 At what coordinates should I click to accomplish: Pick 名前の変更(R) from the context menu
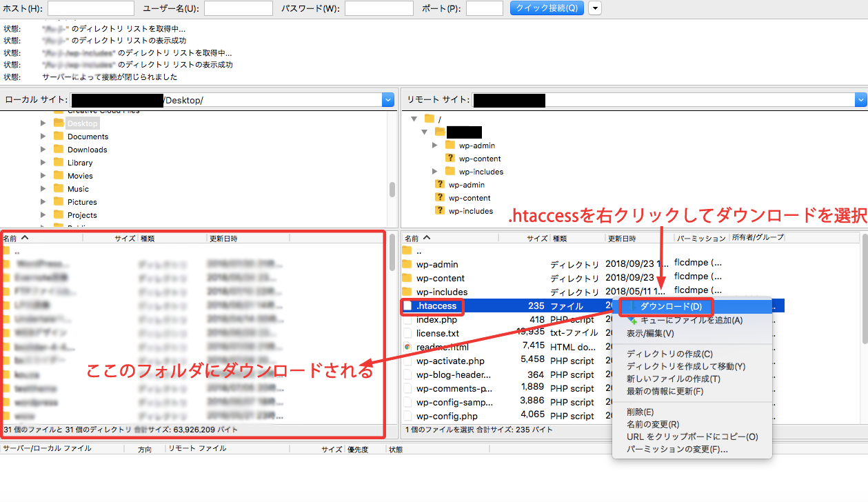pyautogui.click(x=652, y=424)
